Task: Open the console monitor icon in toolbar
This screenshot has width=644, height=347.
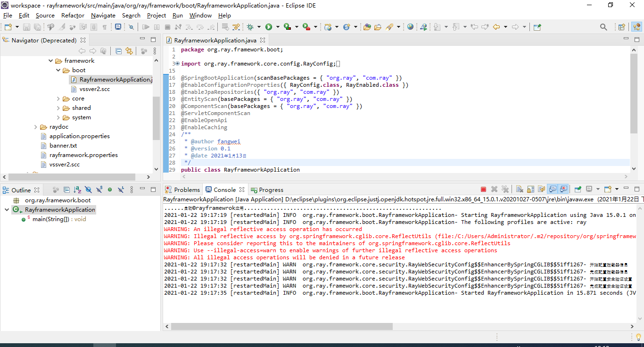Action: tap(118, 27)
